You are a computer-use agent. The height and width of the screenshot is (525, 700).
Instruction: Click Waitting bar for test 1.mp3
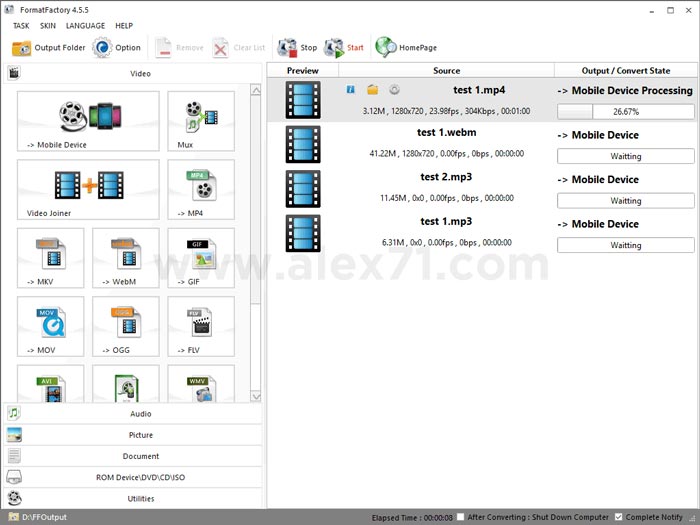coord(625,245)
